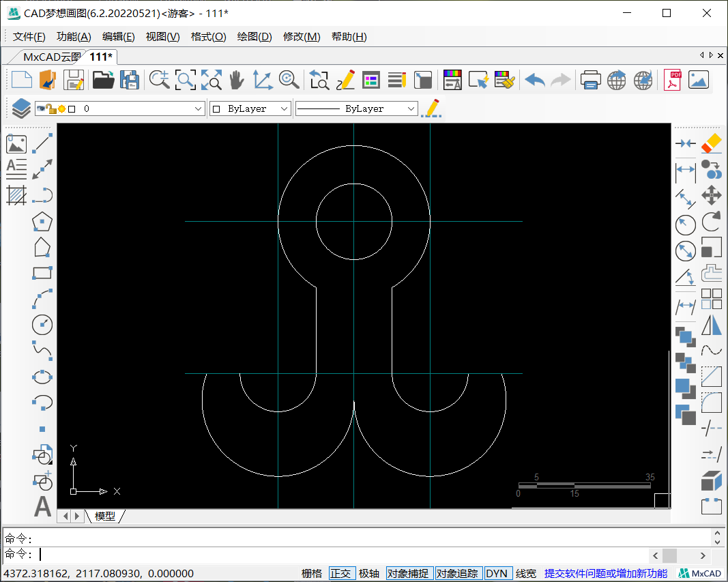Open the 视图(V) menu
728x582 pixels.
pyautogui.click(x=163, y=37)
